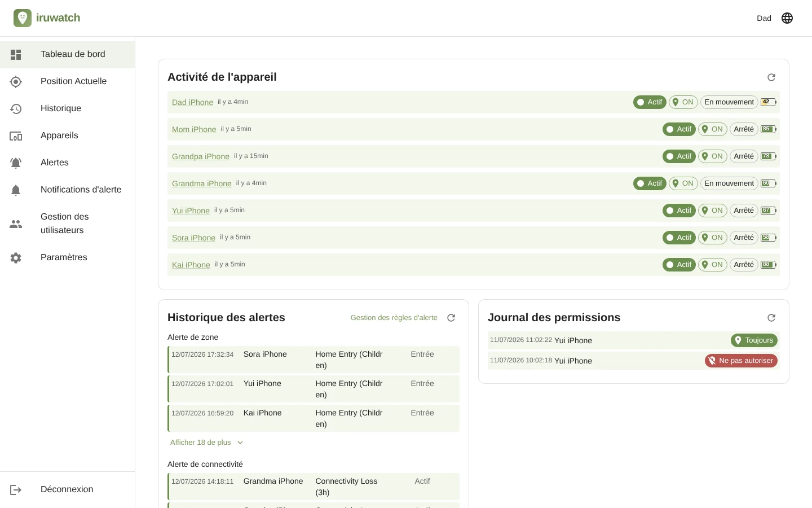This screenshot has width=812, height=508.
Task: Click Yui iPhone battery indicator
Action: coord(769,211)
